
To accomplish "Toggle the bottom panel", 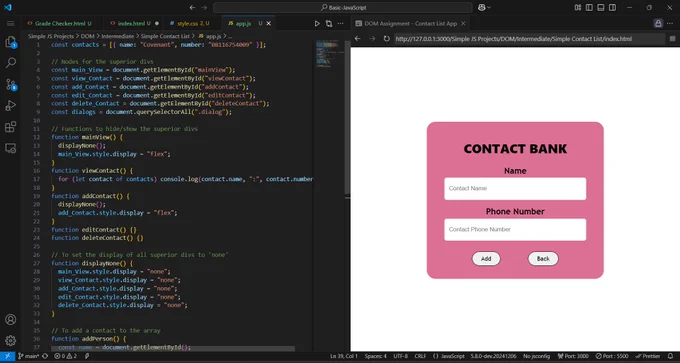I will 601,7.
